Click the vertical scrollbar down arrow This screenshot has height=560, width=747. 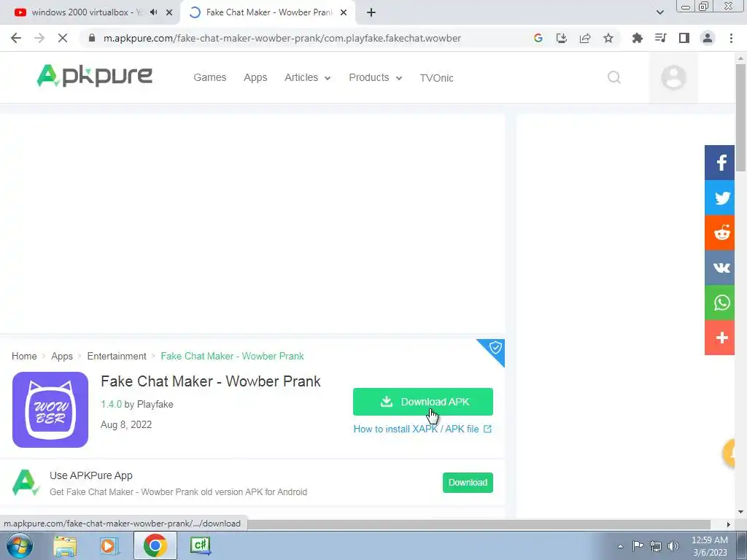pyautogui.click(x=741, y=512)
